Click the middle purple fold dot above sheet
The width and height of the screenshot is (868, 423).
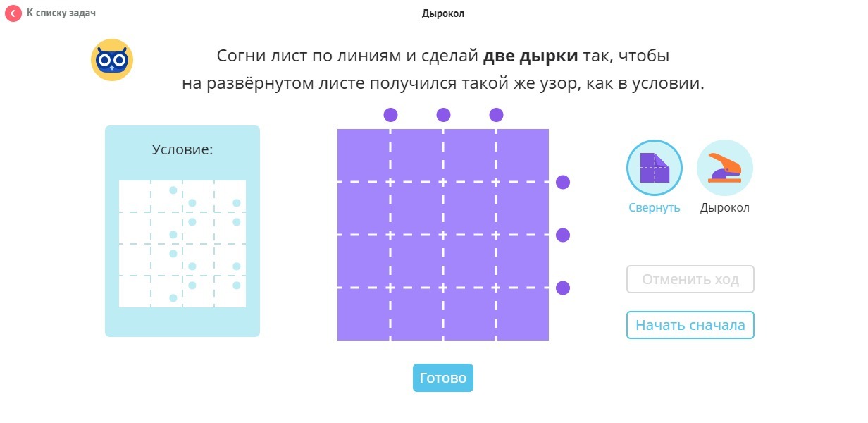pos(443,115)
